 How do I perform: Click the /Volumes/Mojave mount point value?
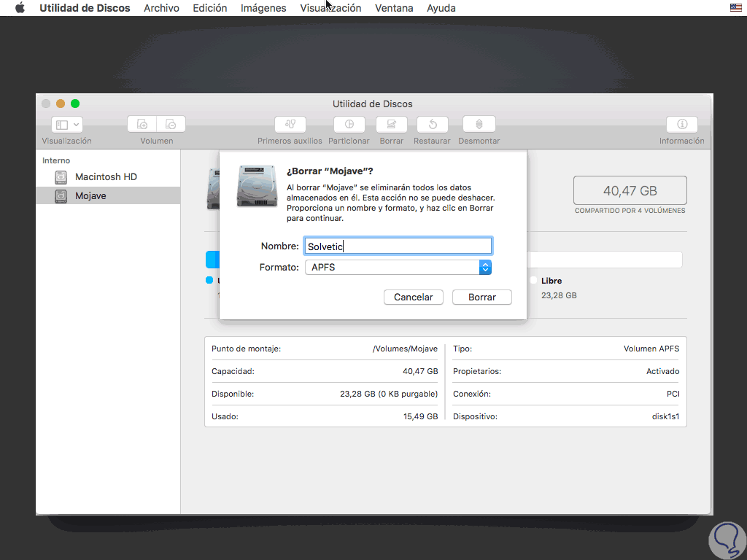click(x=405, y=349)
